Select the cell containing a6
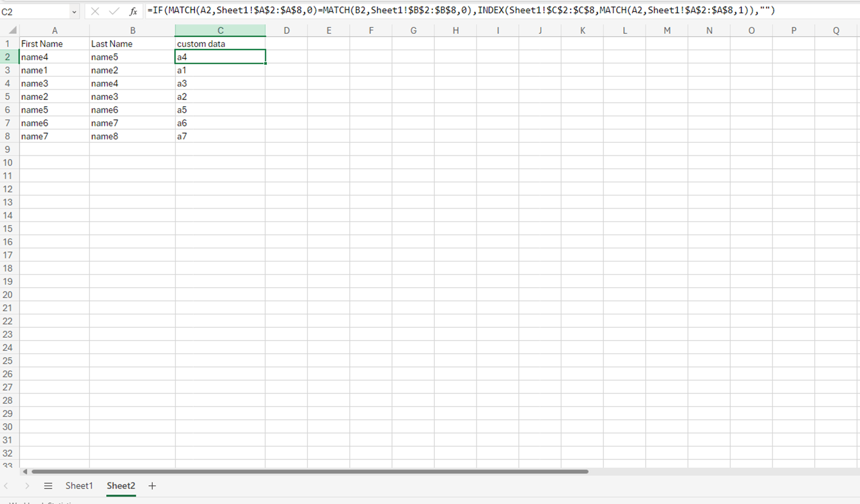The image size is (860, 504). (220, 123)
